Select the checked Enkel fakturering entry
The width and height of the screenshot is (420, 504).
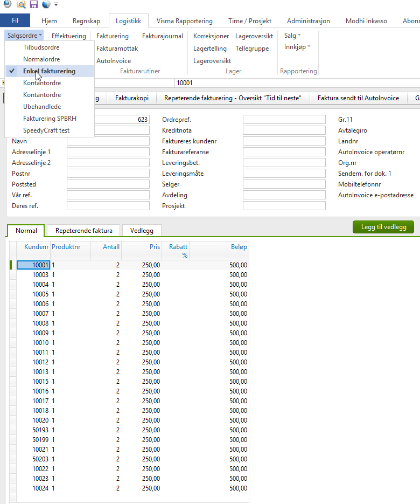(x=50, y=71)
